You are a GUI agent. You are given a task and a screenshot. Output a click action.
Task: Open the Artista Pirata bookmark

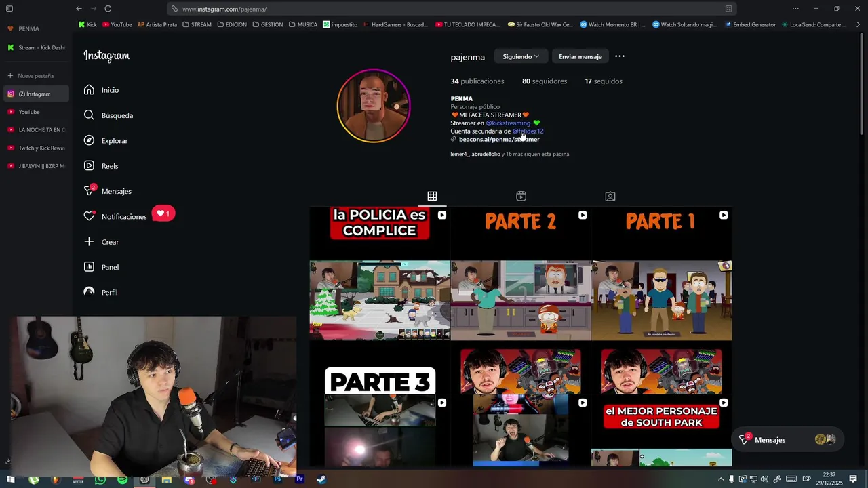point(157,24)
